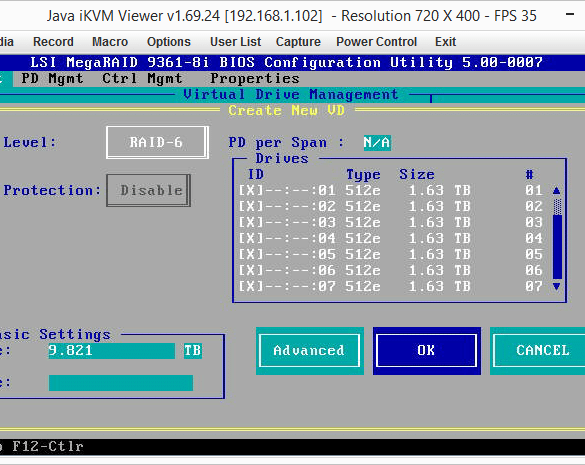Click the Type column header in Drives
Screen dimensions: 585x465
pyautogui.click(x=363, y=175)
